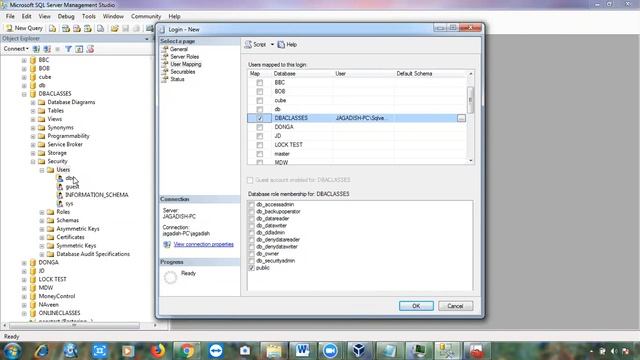This screenshot has width=640, height=360.
Task: Enable db_accessadmin role membership
Action: pos(251,204)
